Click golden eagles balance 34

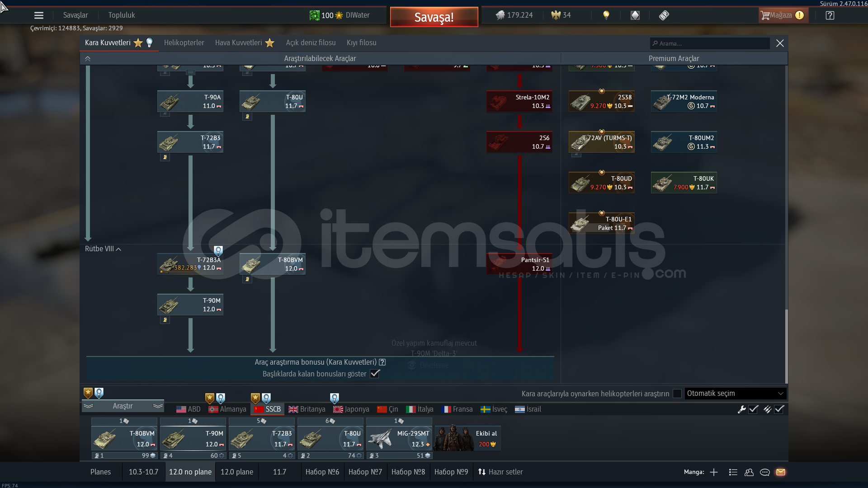[x=561, y=15]
